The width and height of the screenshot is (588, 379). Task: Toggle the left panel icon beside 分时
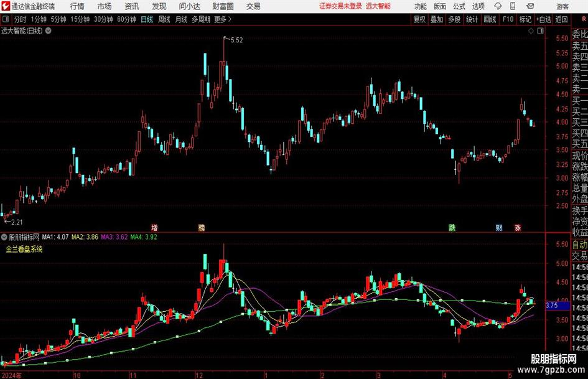(x=6, y=19)
